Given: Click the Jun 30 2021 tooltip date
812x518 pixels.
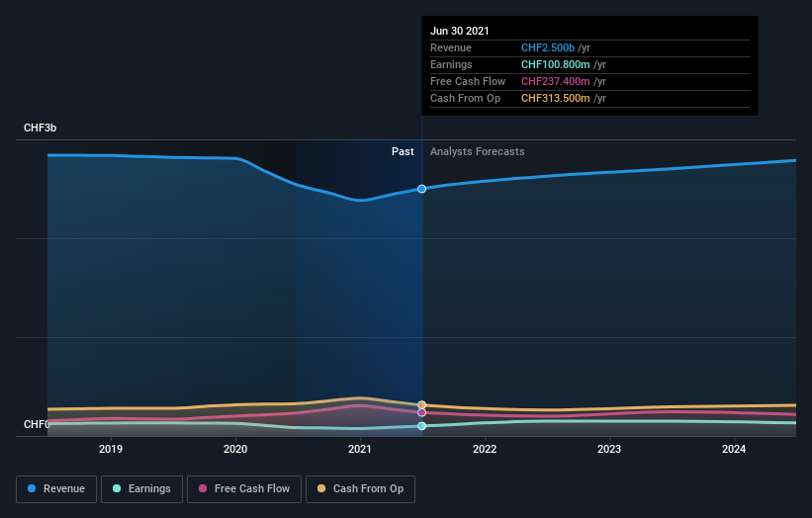Looking at the screenshot, I should click(x=460, y=31).
